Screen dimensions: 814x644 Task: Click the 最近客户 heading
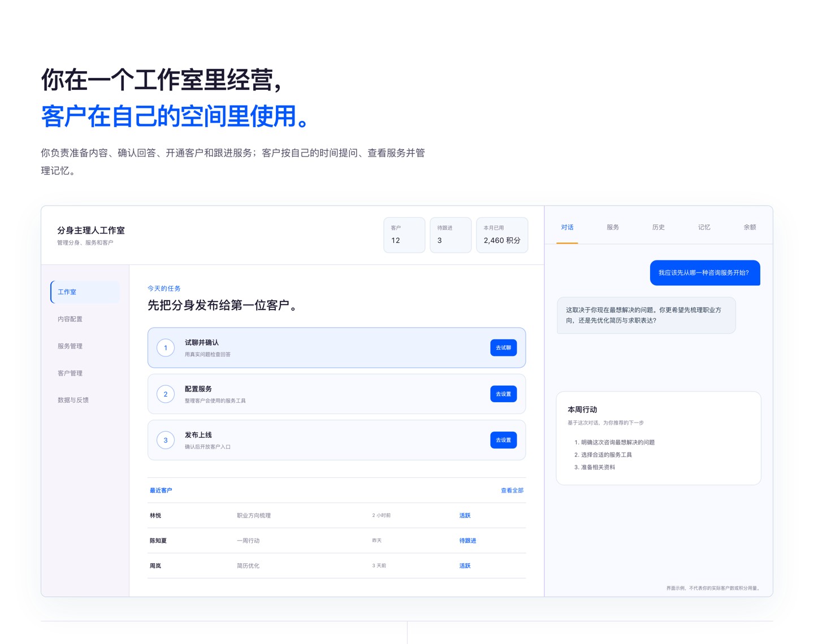coord(161,490)
